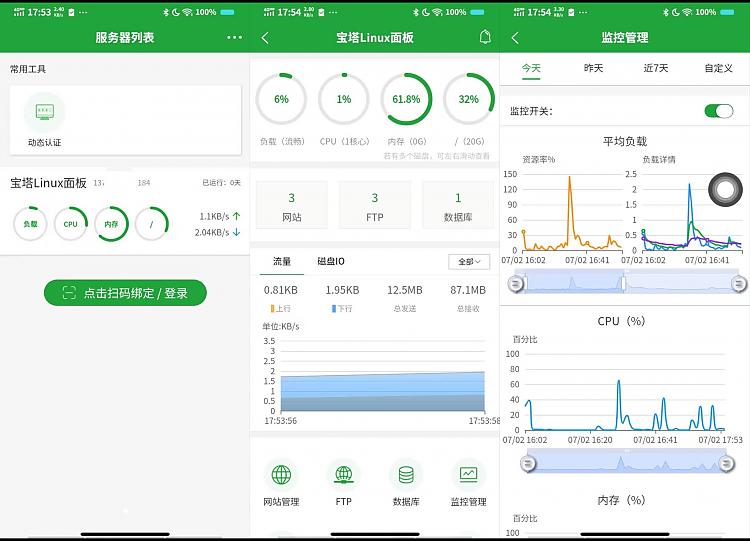Screen dimensions: 750x541
Task: Open the FTP count tile
Action: click(x=375, y=206)
